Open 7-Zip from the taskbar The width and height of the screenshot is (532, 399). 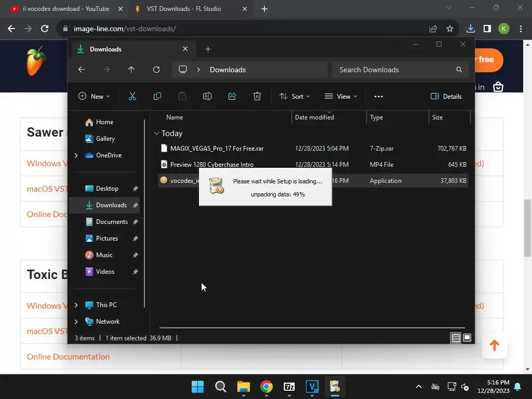pos(289,387)
